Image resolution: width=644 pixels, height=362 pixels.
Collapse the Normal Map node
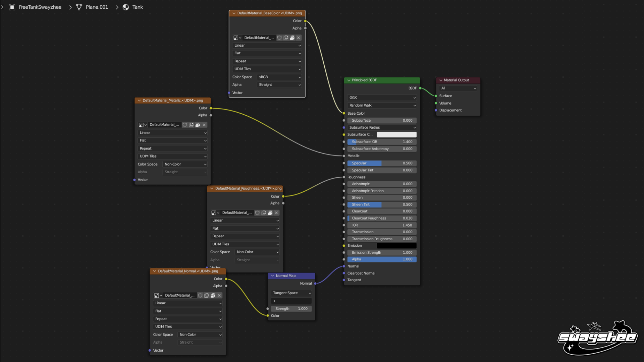click(272, 276)
